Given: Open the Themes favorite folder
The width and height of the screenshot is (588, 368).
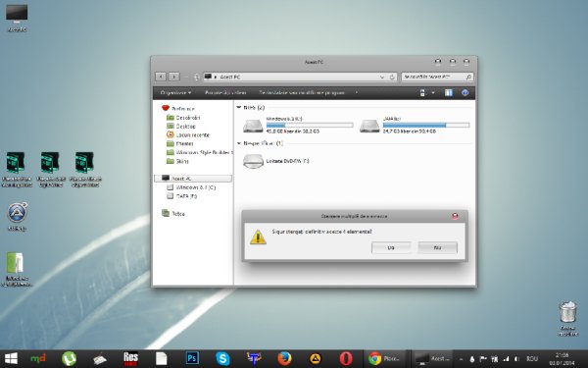Looking at the screenshot, I should (x=180, y=143).
